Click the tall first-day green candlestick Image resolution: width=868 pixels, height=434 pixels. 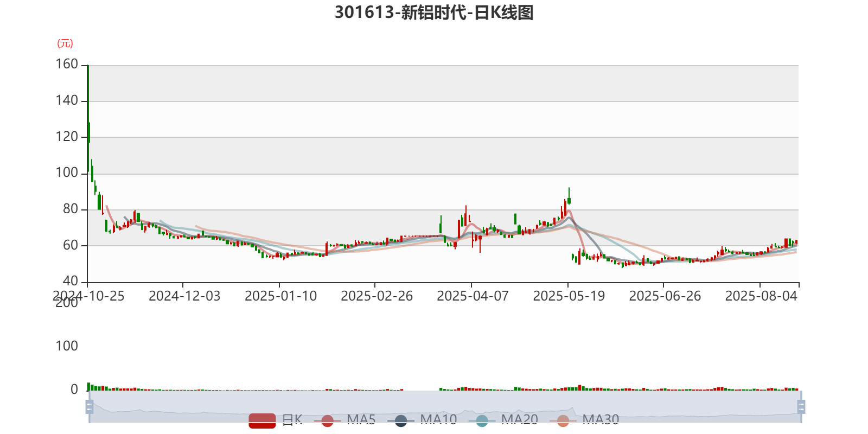coord(88,118)
